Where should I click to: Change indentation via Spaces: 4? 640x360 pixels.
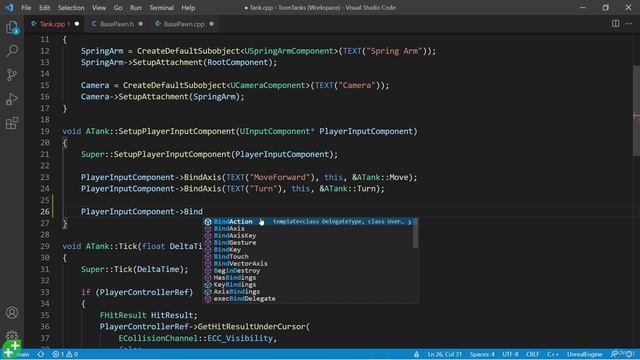coord(482,354)
